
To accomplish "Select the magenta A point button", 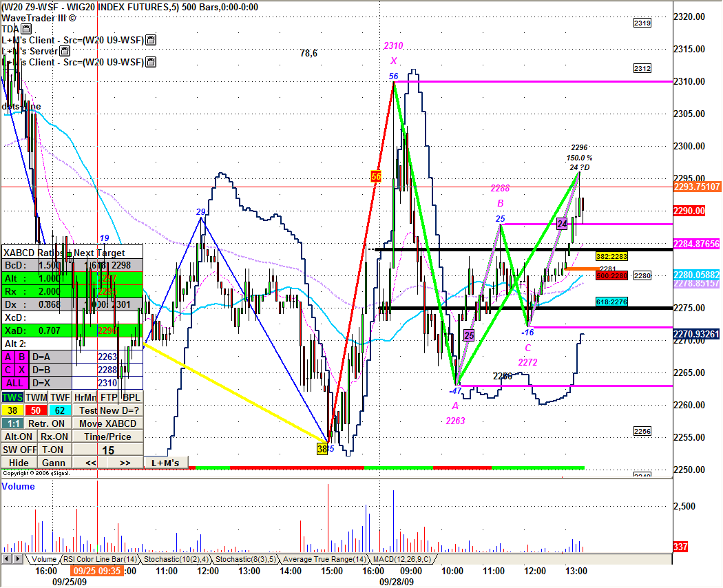I will click(8, 357).
